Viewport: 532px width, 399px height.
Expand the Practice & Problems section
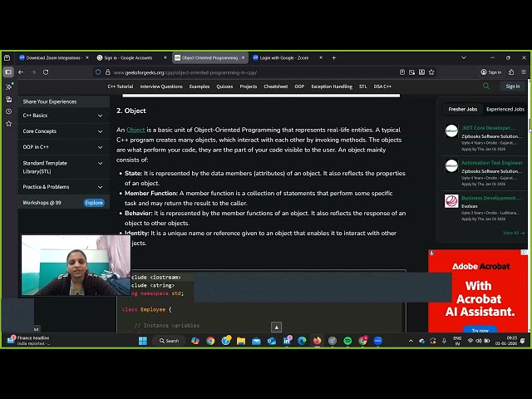coord(63,187)
